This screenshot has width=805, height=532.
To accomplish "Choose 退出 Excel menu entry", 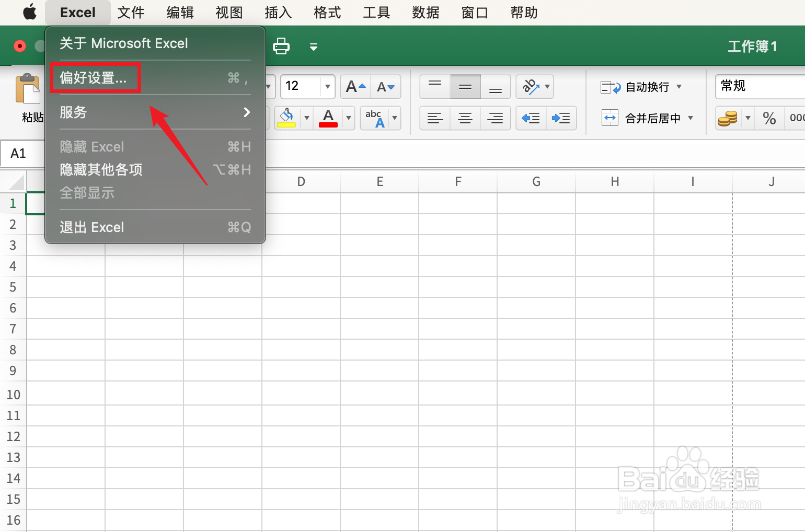I will point(155,227).
